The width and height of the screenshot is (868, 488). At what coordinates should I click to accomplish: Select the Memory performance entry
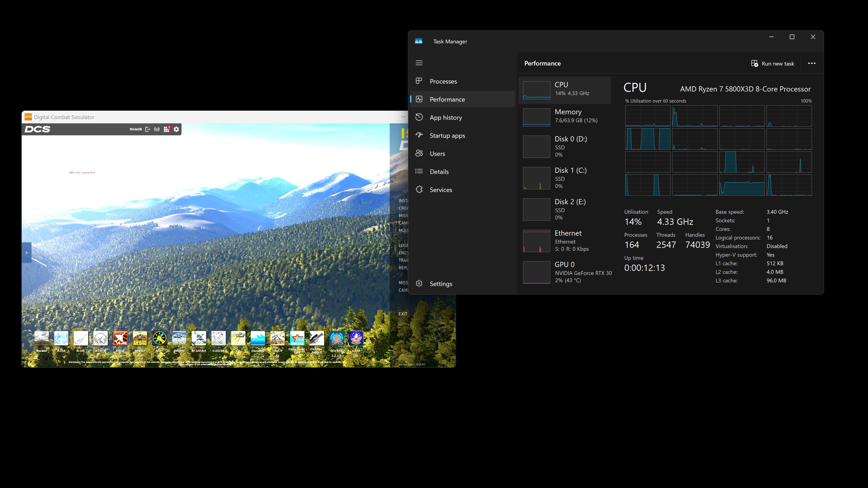564,117
